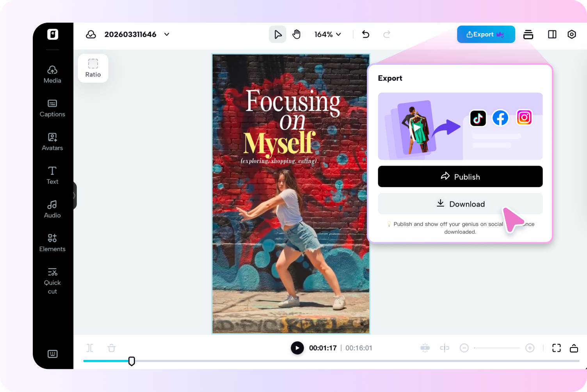587x392 pixels.
Task: Click the export preview illustration thumbnail
Action: click(460, 126)
